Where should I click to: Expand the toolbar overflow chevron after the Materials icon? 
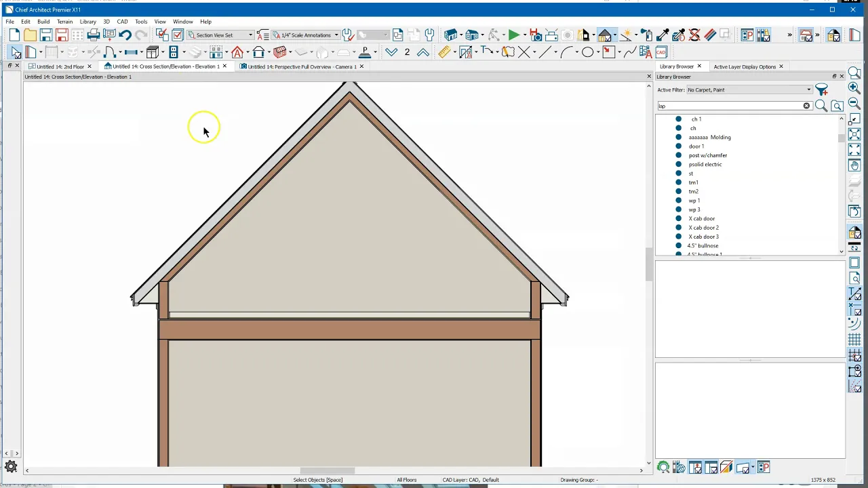(x=789, y=35)
